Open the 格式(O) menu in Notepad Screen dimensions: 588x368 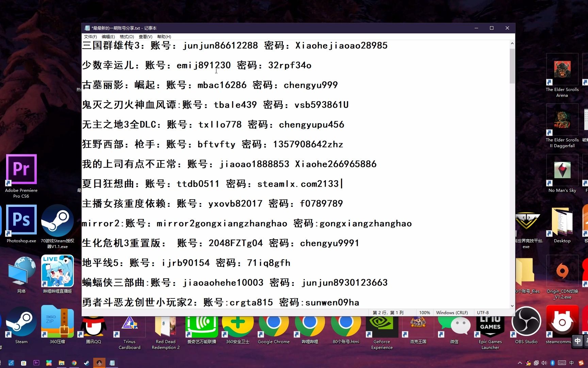[127, 37]
